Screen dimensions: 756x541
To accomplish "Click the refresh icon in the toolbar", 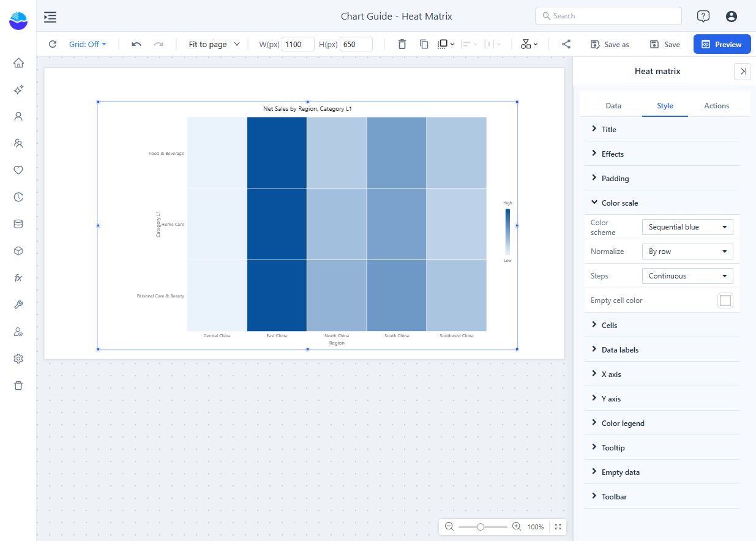I will click(53, 44).
